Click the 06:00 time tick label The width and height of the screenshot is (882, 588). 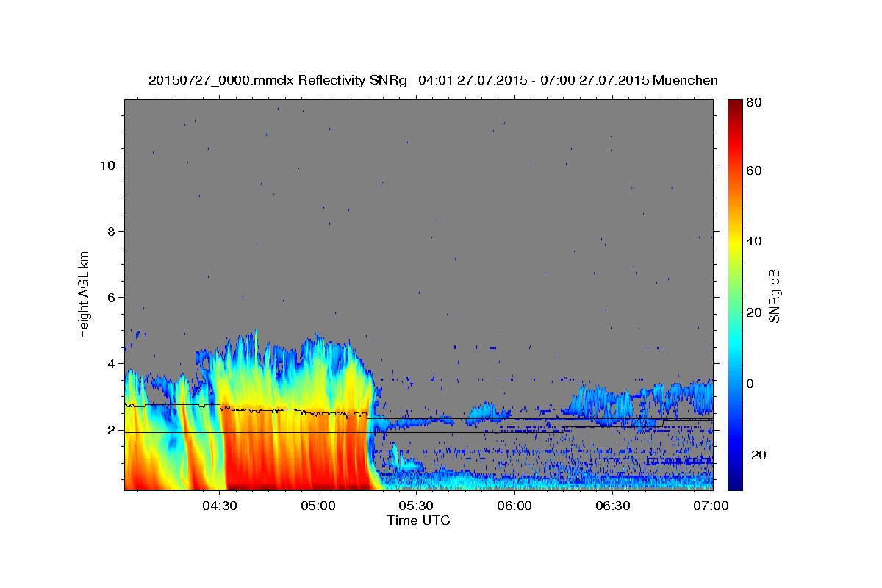514,506
